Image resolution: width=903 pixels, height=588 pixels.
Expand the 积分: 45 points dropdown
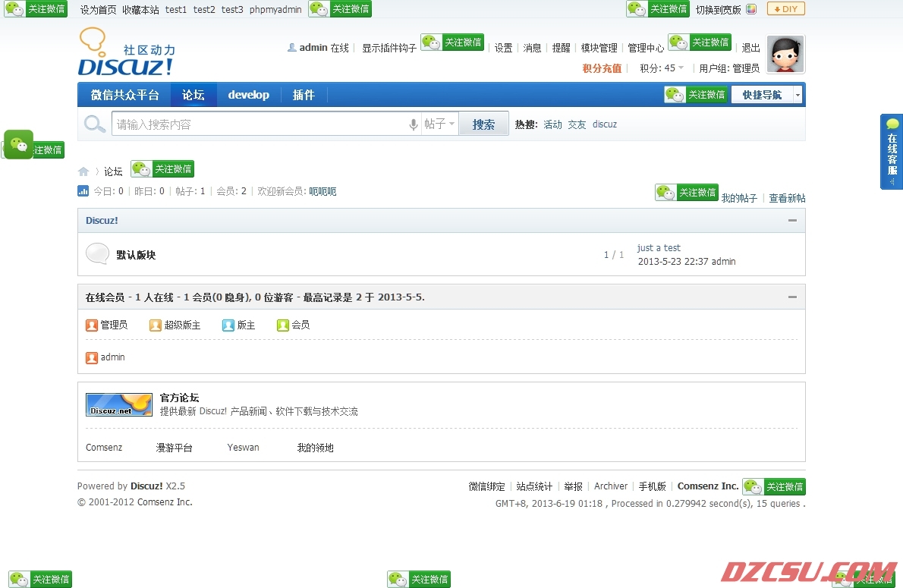[662, 68]
